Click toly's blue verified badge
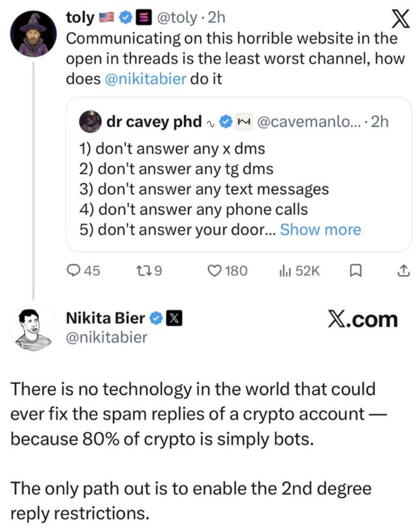Screen dimensions: 420x532 click(126, 18)
